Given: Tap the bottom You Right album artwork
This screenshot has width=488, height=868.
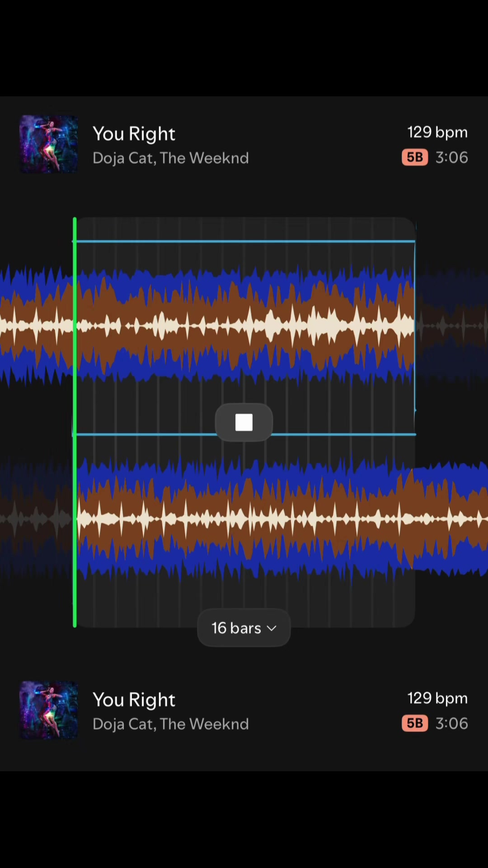Looking at the screenshot, I should (49, 710).
